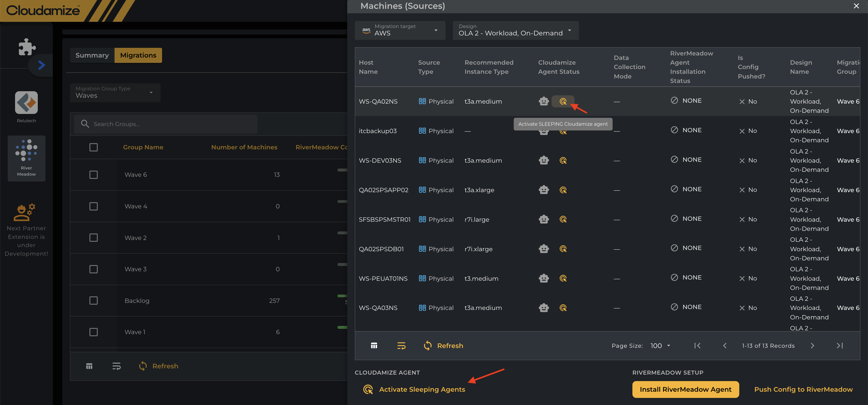Open the Page Size 100 dropdown
This screenshot has height=405, width=868.
pos(660,346)
